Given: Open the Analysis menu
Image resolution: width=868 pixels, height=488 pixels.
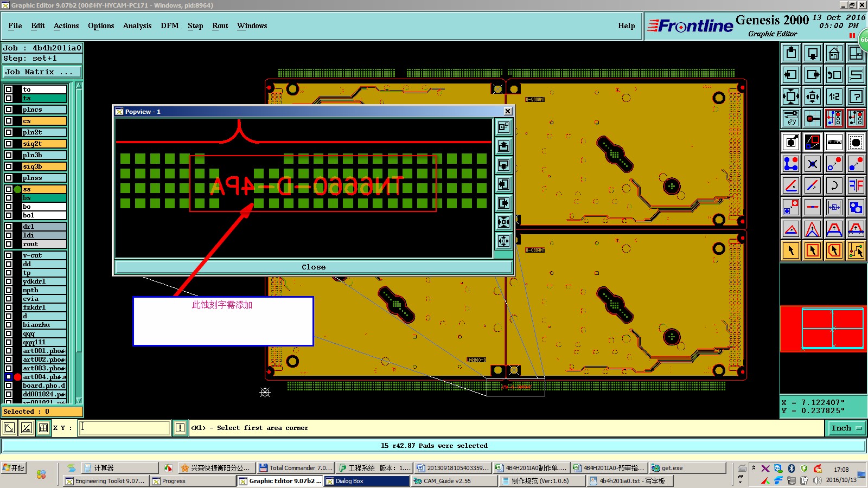Looking at the screenshot, I should tap(137, 25).
